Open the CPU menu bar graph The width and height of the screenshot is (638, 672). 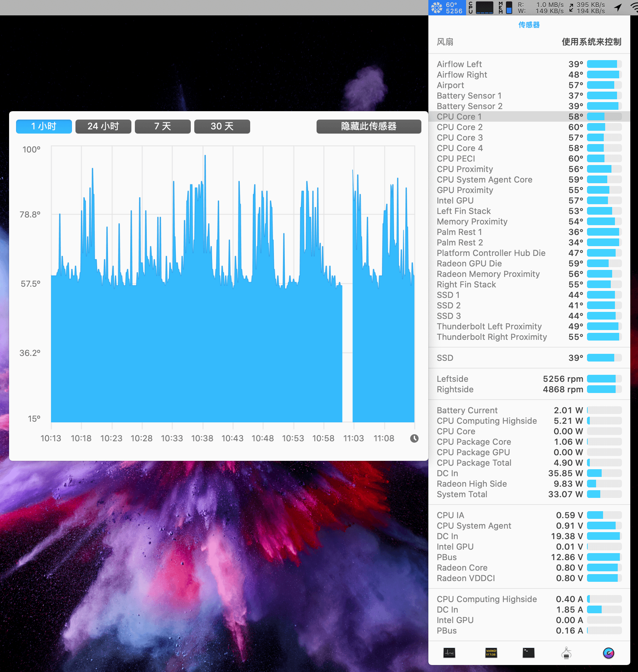pos(481,8)
